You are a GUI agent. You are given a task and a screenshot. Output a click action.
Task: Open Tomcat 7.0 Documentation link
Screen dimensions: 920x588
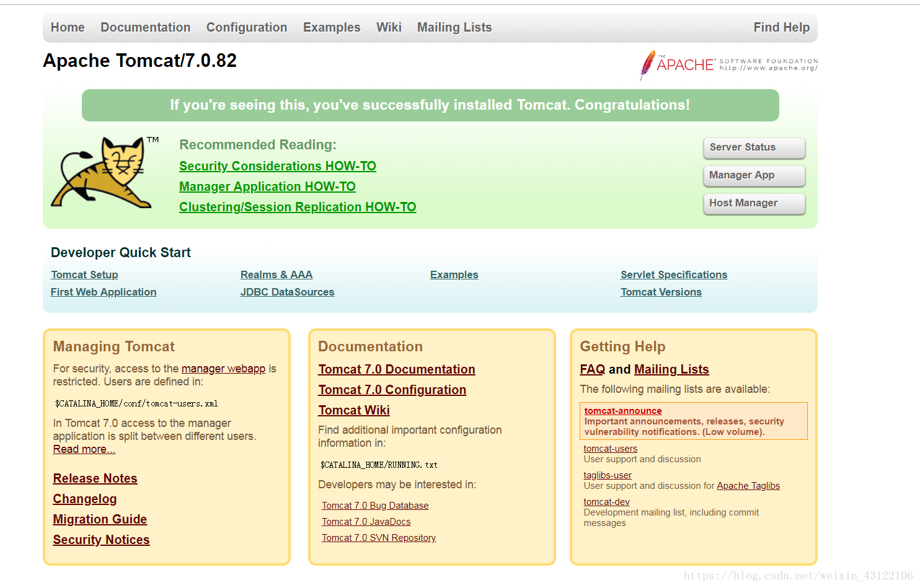[x=397, y=369]
